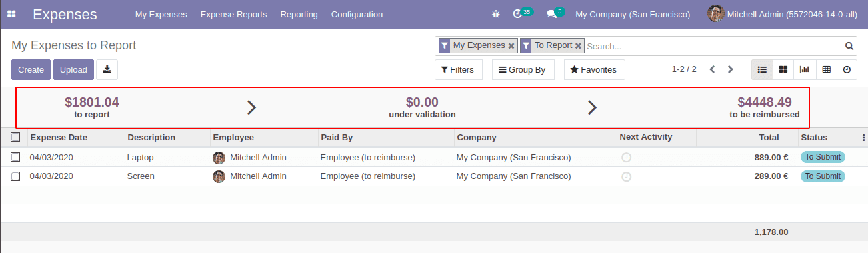Open the Screen expense description
Viewport: 868px width, 253px height.
141,176
